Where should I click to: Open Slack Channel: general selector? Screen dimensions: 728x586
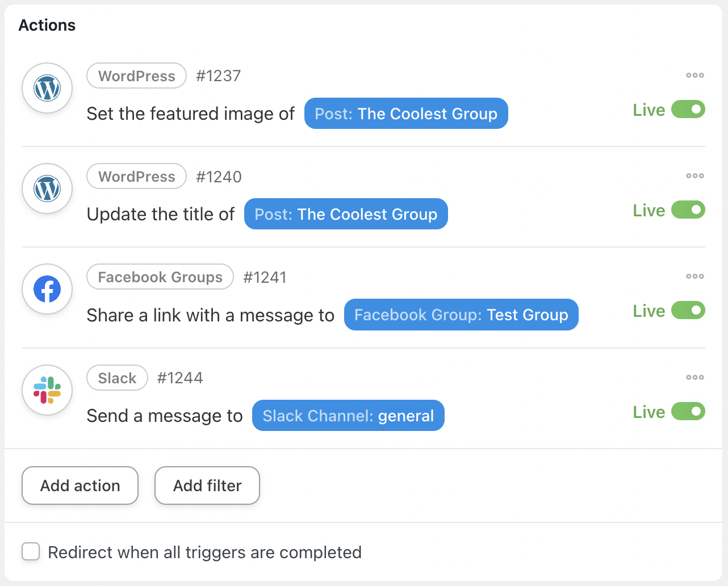pyautogui.click(x=348, y=416)
